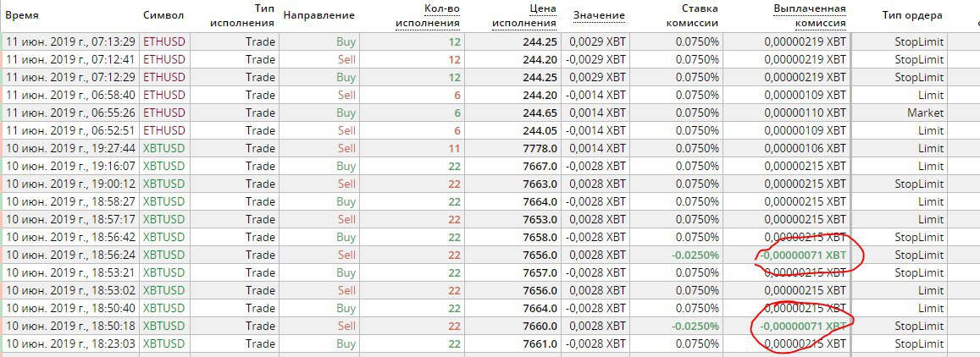Click the -0,00000071 XBT fee at 18:56:24
The width and height of the screenshot is (980, 357).
pyautogui.click(x=802, y=255)
